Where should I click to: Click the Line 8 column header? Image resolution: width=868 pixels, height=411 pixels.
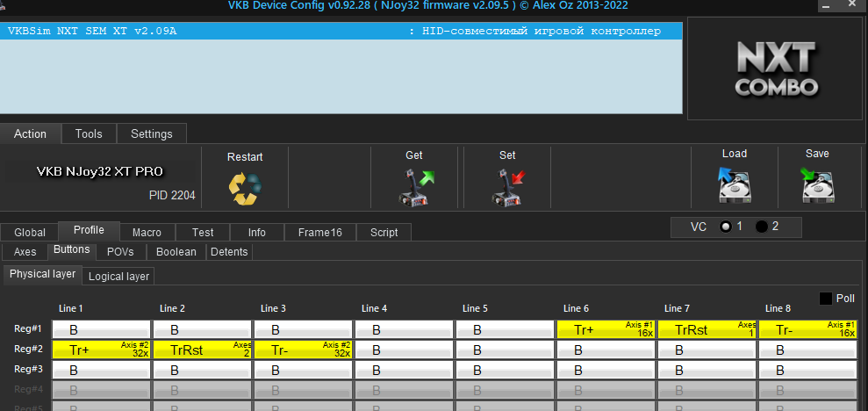(778, 308)
